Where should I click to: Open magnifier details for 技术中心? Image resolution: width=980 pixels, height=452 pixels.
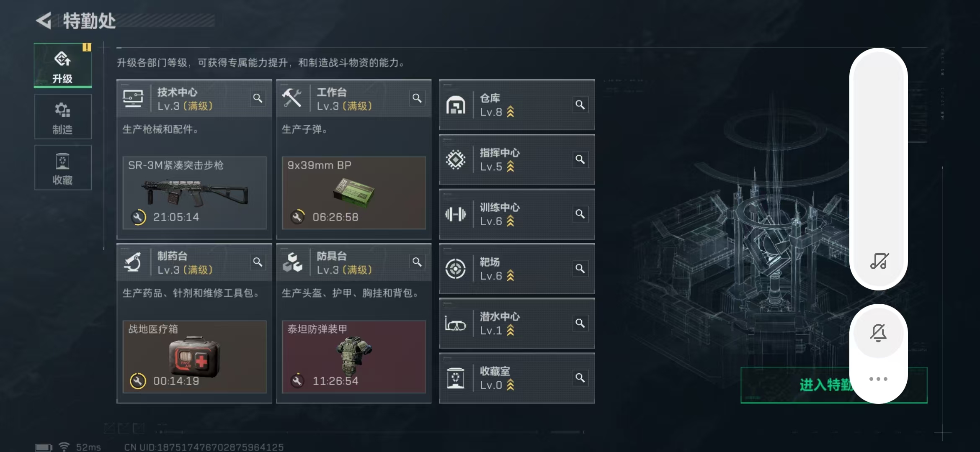tap(258, 98)
